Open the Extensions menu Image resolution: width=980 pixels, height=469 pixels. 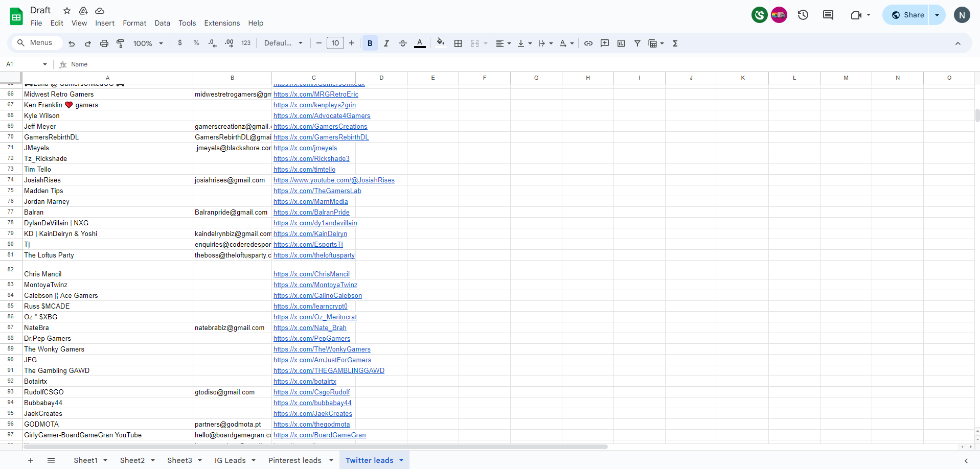(222, 23)
